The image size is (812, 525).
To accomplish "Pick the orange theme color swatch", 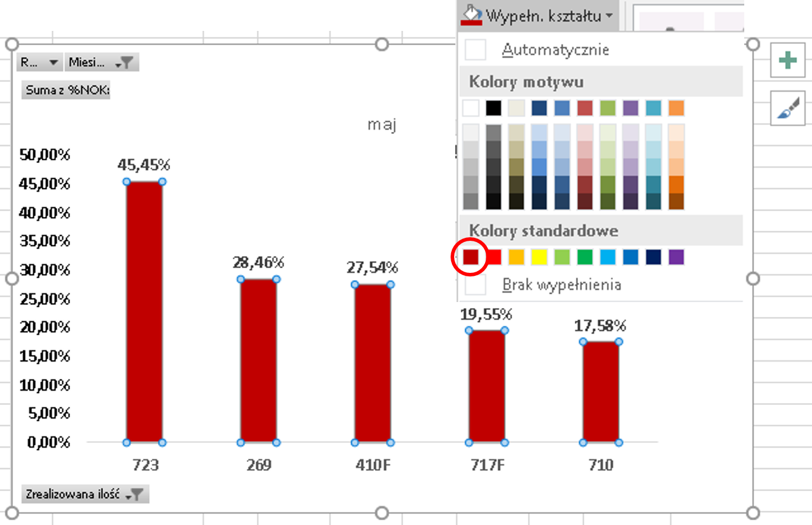I will click(676, 108).
